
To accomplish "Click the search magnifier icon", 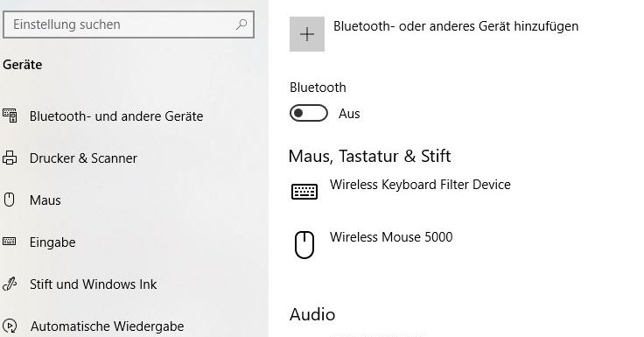I will pyautogui.click(x=241, y=25).
